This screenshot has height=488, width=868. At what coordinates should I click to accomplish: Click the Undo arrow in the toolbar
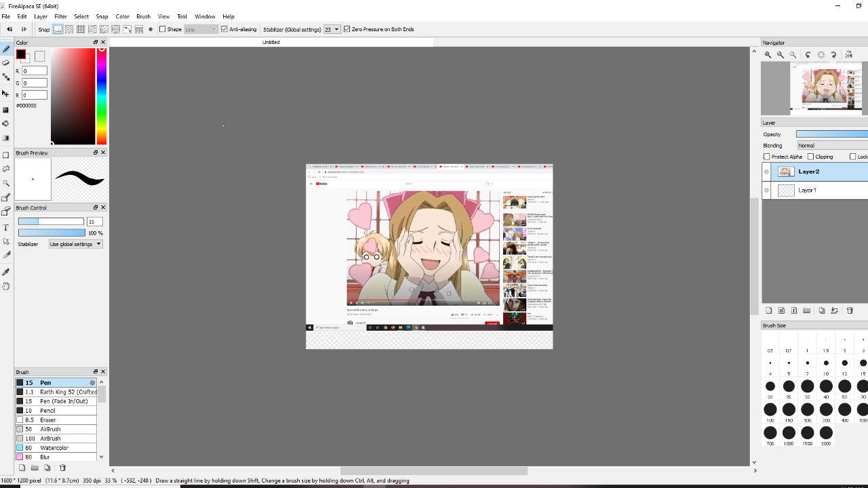(9, 29)
